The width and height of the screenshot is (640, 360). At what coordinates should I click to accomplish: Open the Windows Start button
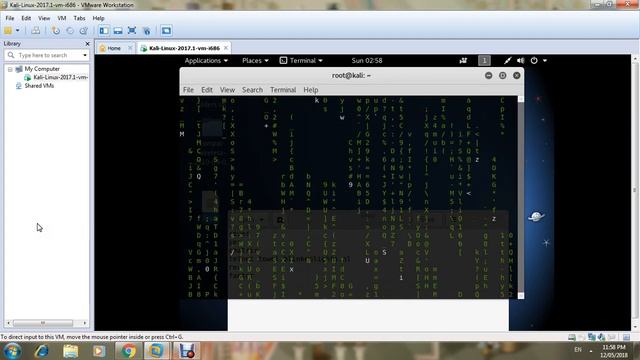tap(12, 351)
